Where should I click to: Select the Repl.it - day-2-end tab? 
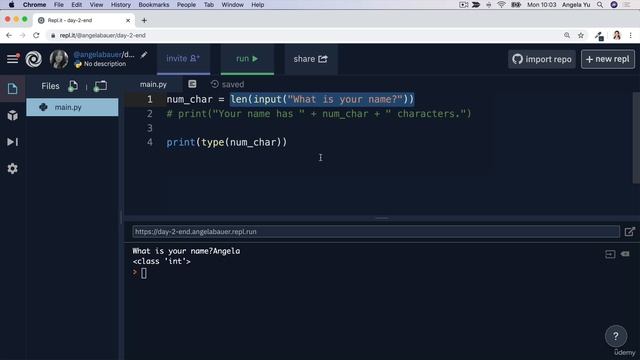pos(84,20)
